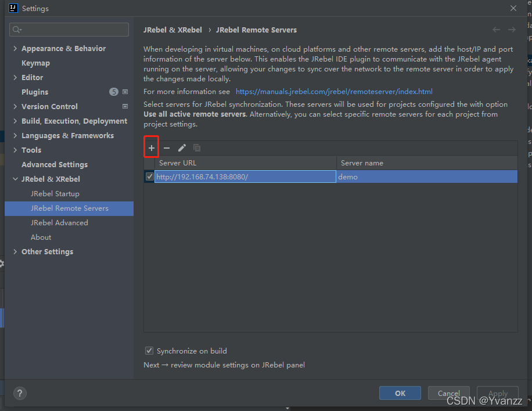Click JRebel & XRebel breadcrumb

172,30
